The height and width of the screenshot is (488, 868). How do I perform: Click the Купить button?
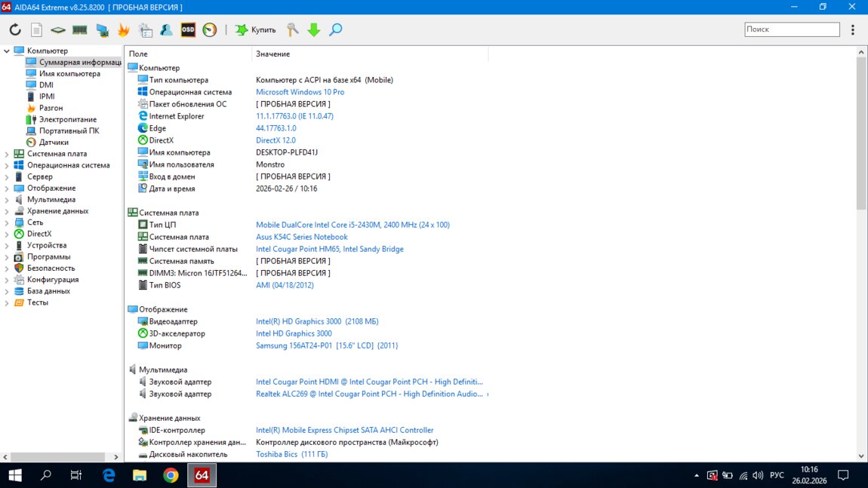[x=256, y=30]
